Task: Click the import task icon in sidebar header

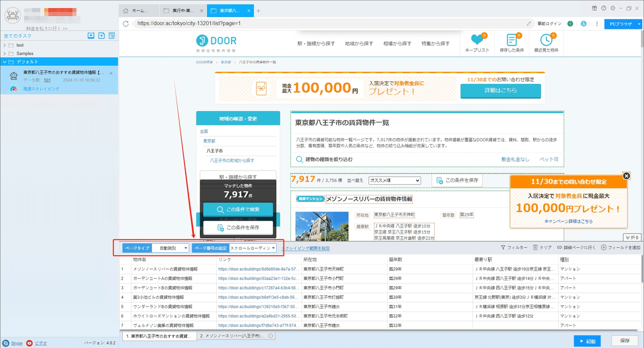Action: pyautogui.click(x=91, y=35)
